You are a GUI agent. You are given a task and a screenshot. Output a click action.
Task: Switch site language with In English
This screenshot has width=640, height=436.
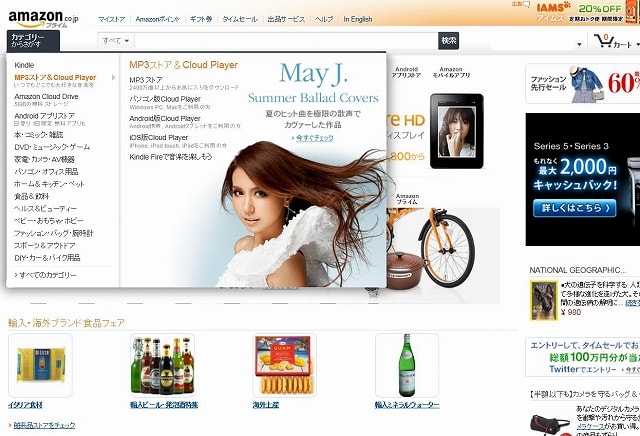click(x=358, y=19)
